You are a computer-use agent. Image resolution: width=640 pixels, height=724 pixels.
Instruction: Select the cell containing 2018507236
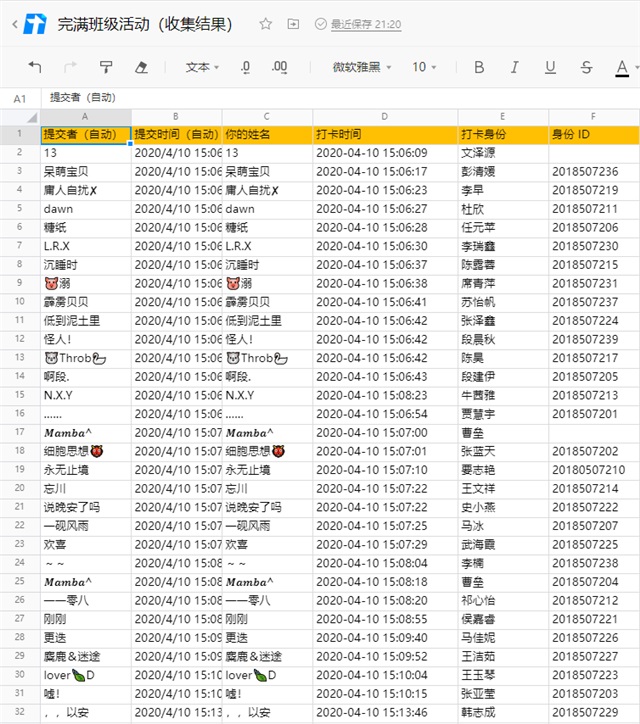coord(594,172)
